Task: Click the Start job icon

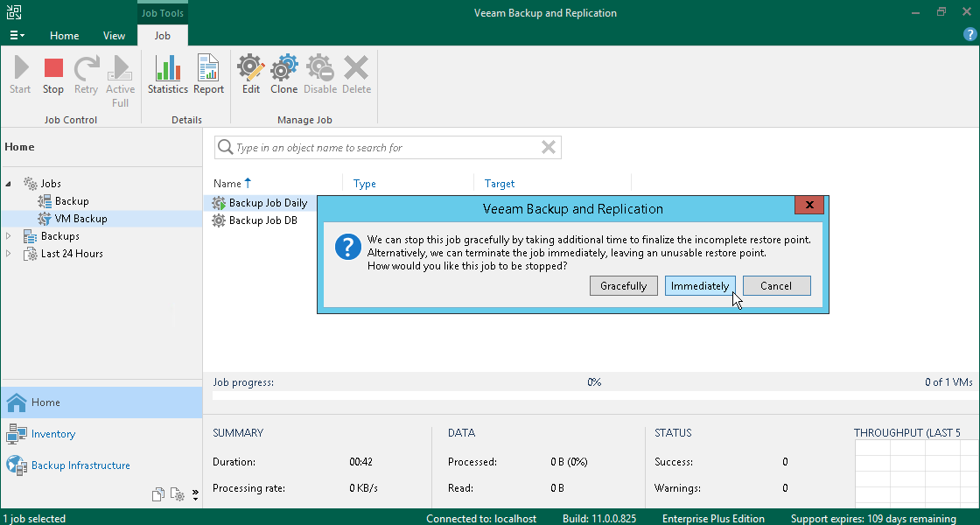Action: click(20, 68)
